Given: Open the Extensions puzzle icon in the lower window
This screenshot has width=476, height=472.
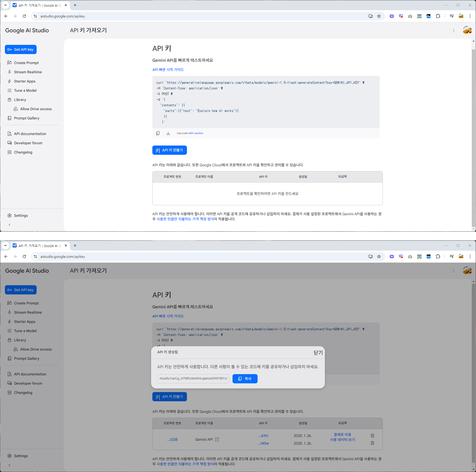Looking at the screenshot, I should pos(438,256).
